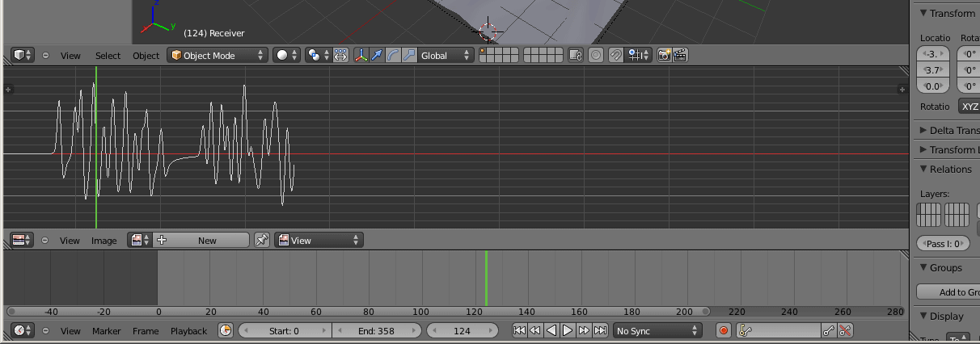Screen dimensions: 980x344
Task: Open the 3D View editor type selector
Action: point(23,56)
